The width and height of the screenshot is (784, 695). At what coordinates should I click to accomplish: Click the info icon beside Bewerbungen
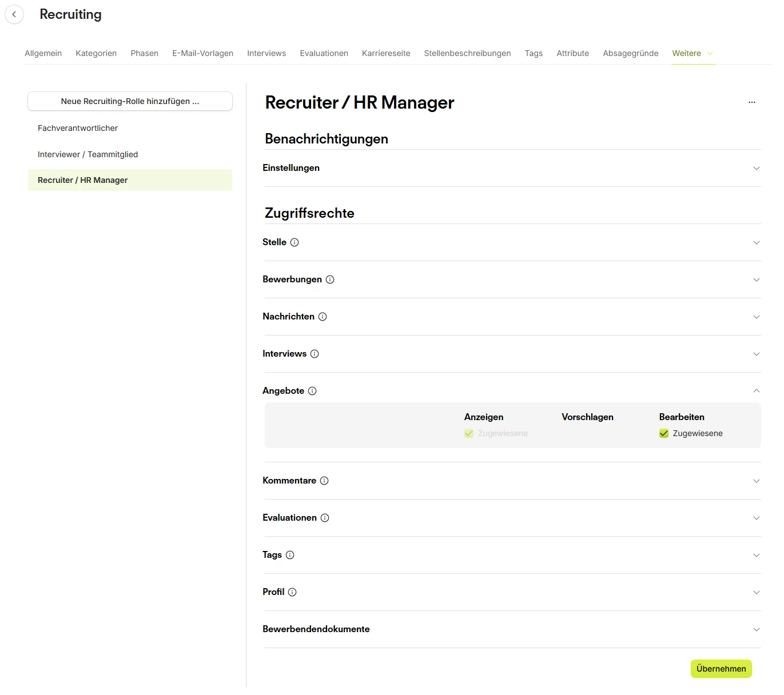click(330, 279)
